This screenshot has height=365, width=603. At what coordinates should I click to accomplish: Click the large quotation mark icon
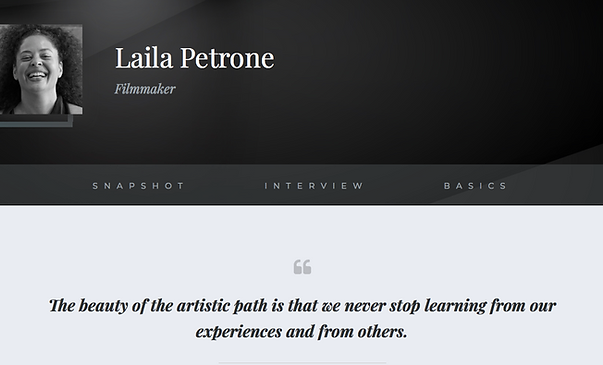pyautogui.click(x=302, y=267)
